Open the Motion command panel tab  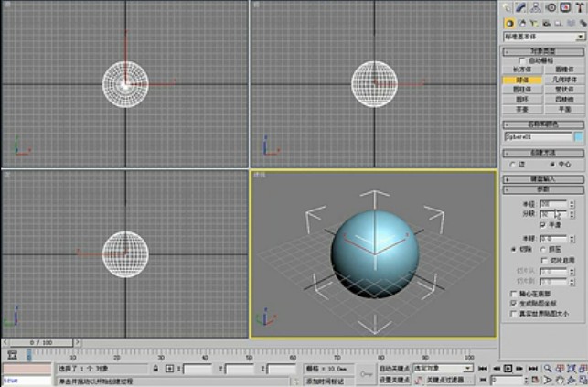[x=551, y=7]
